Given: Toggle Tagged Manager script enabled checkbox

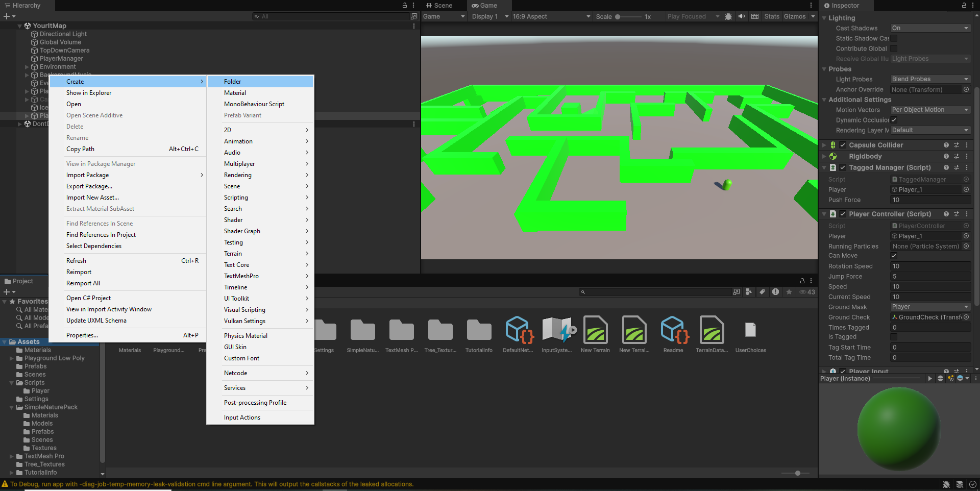Looking at the screenshot, I should (843, 167).
